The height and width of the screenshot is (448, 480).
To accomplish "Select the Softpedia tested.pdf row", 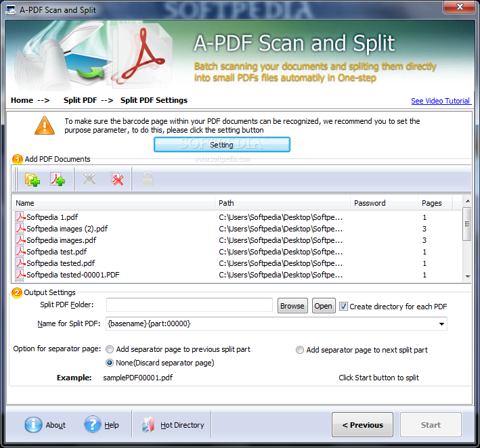I will [x=237, y=263].
